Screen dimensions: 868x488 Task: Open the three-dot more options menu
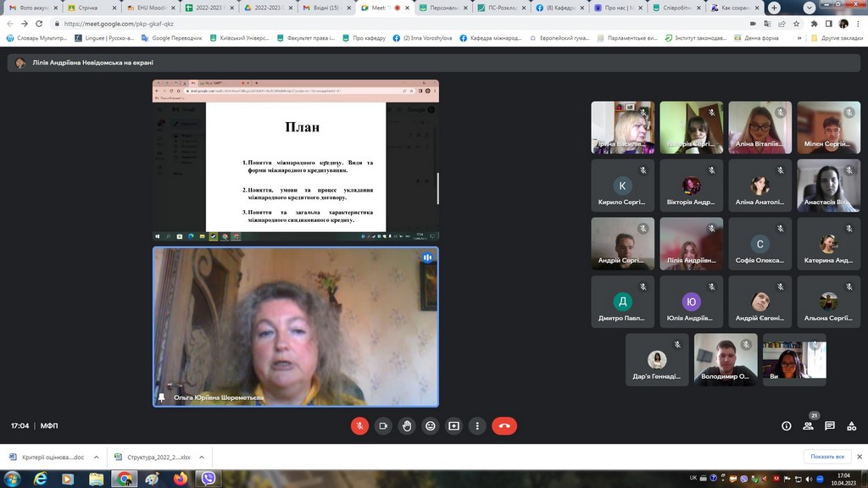[x=478, y=425]
